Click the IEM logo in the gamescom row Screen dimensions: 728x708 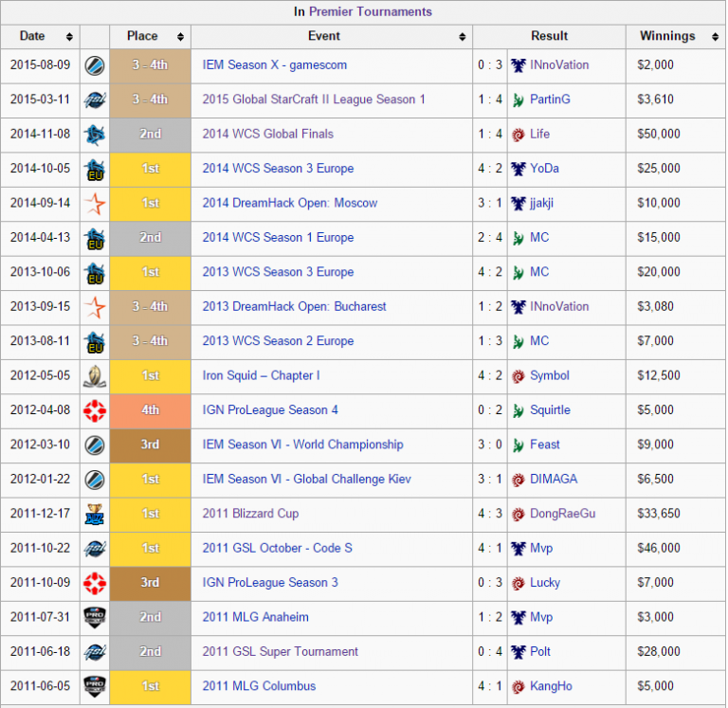[x=94, y=65]
